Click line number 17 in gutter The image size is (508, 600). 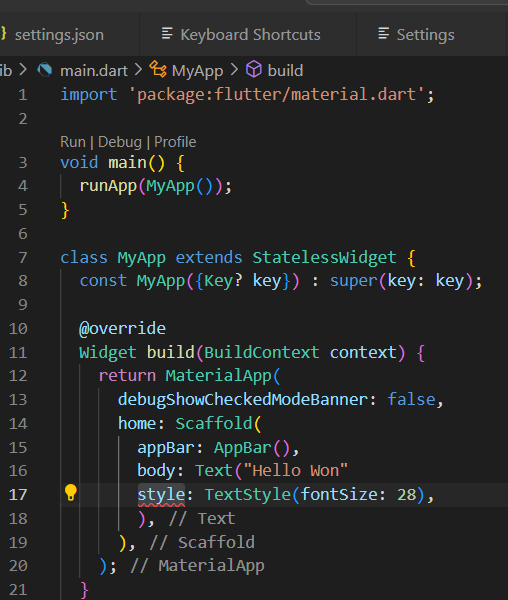click(x=18, y=495)
